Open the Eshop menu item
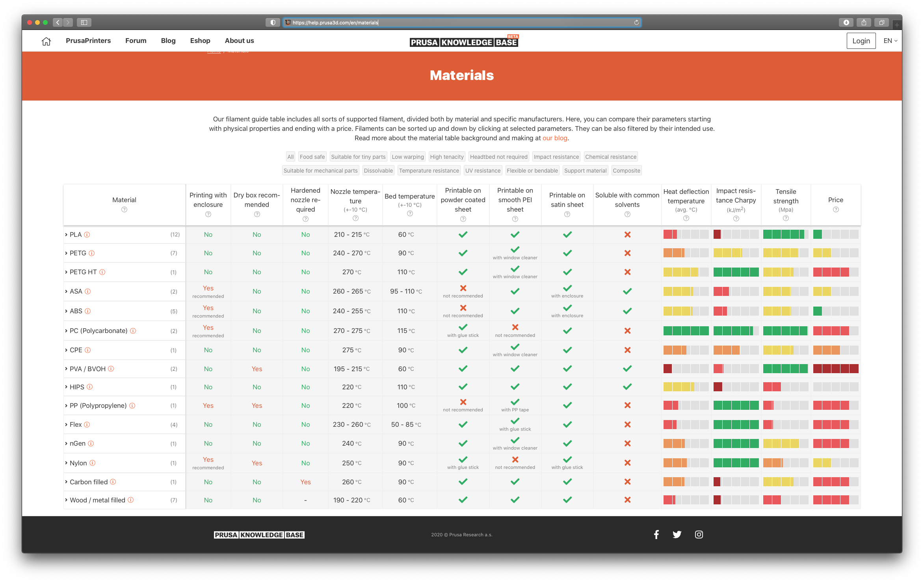924x582 pixels. (200, 41)
